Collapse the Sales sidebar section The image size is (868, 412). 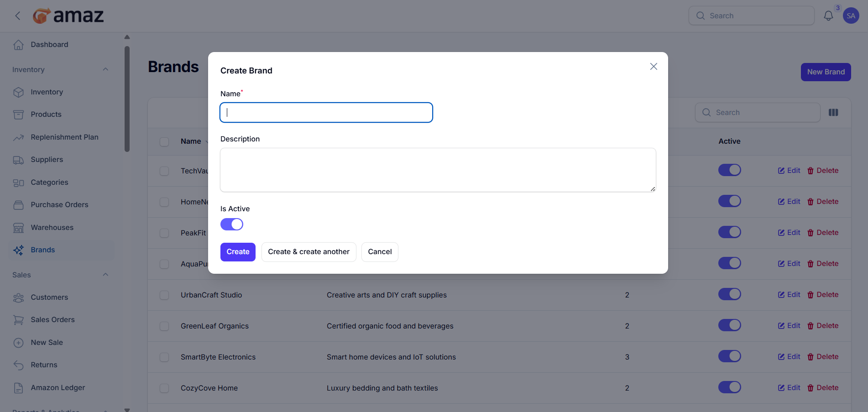(x=105, y=275)
